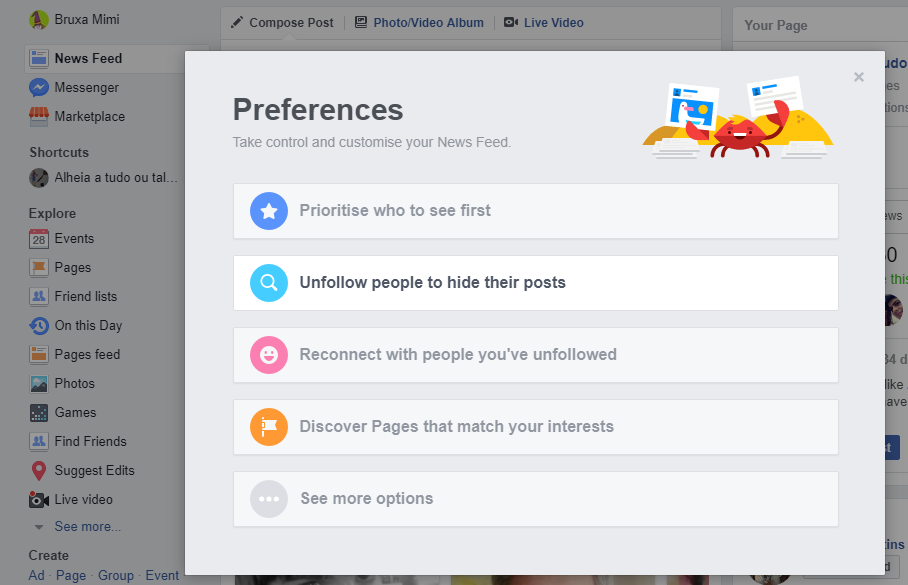Click the Group link under Create
The height and width of the screenshot is (585, 908).
pos(116,576)
